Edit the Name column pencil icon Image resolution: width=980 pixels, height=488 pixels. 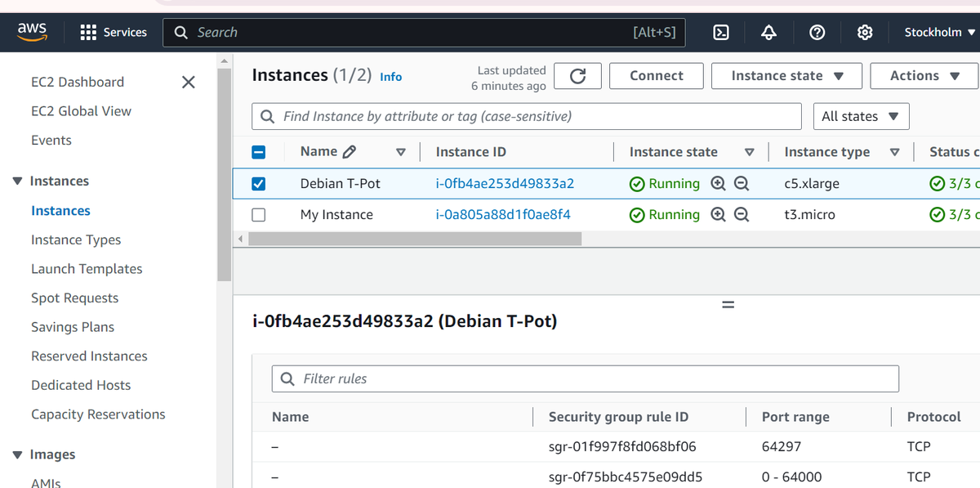click(x=350, y=151)
